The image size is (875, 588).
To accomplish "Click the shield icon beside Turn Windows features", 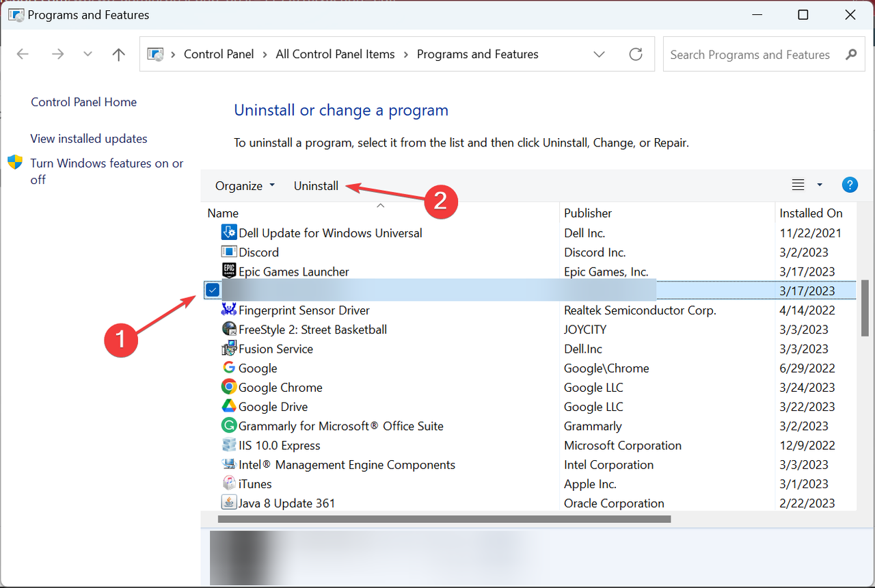I will click(15, 163).
